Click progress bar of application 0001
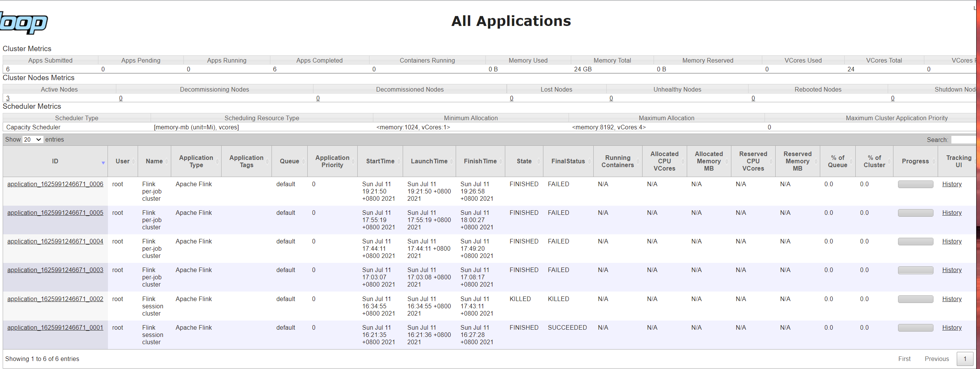This screenshot has width=980, height=369. pyautogui.click(x=916, y=328)
